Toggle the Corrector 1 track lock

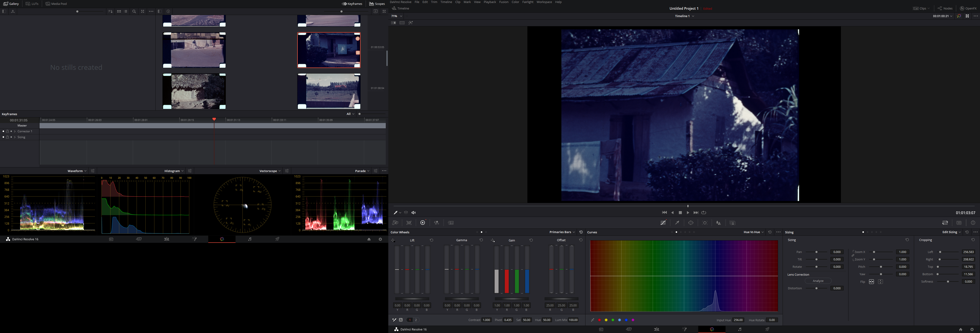(x=7, y=131)
